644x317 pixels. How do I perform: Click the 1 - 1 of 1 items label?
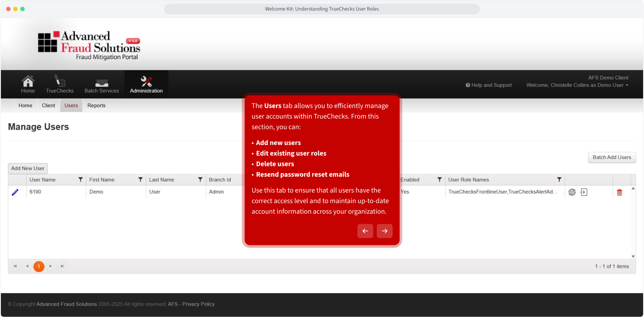click(x=612, y=266)
